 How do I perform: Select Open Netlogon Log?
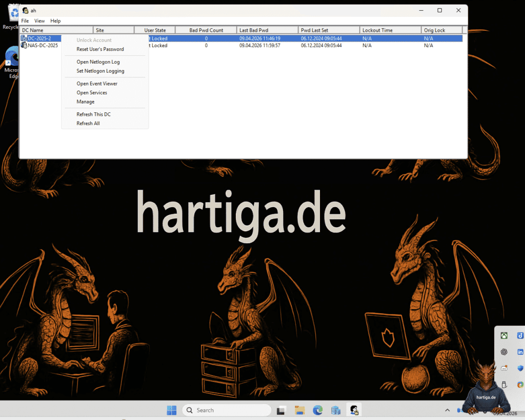[x=98, y=62]
